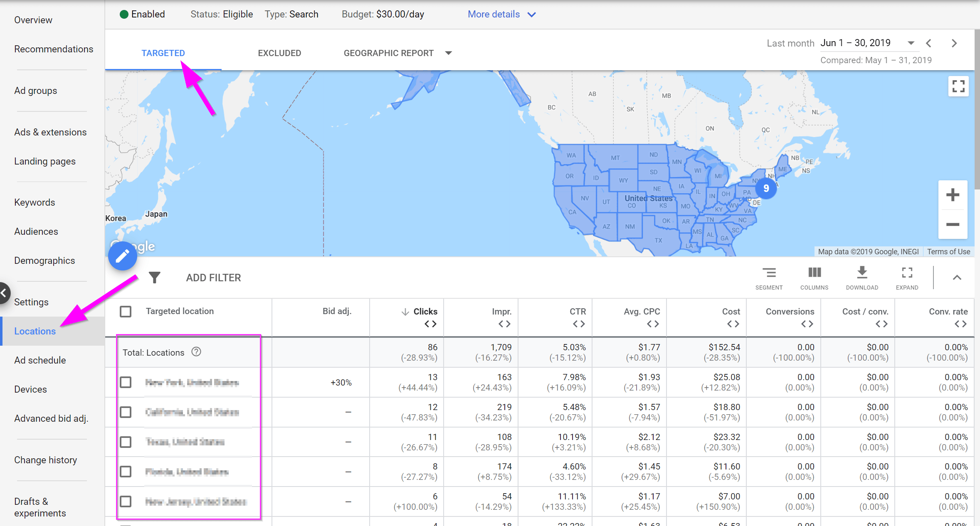Select the Targeted tab
This screenshot has width=980, height=526.
pyautogui.click(x=163, y=53)
